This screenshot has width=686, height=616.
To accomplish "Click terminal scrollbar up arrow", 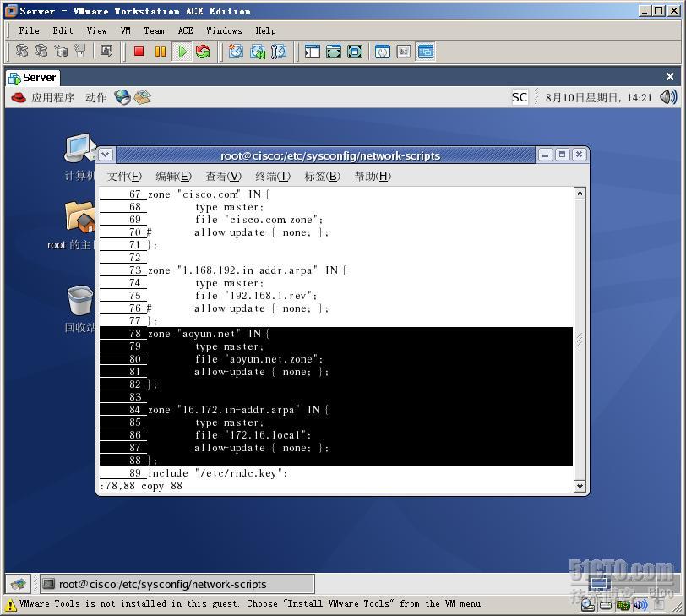I will coord(580,193).
